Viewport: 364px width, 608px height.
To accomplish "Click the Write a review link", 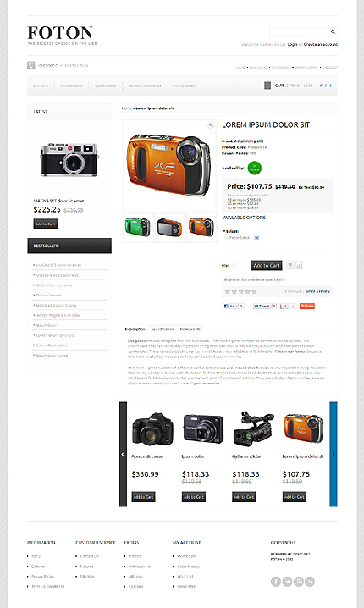I will [317, 291].
